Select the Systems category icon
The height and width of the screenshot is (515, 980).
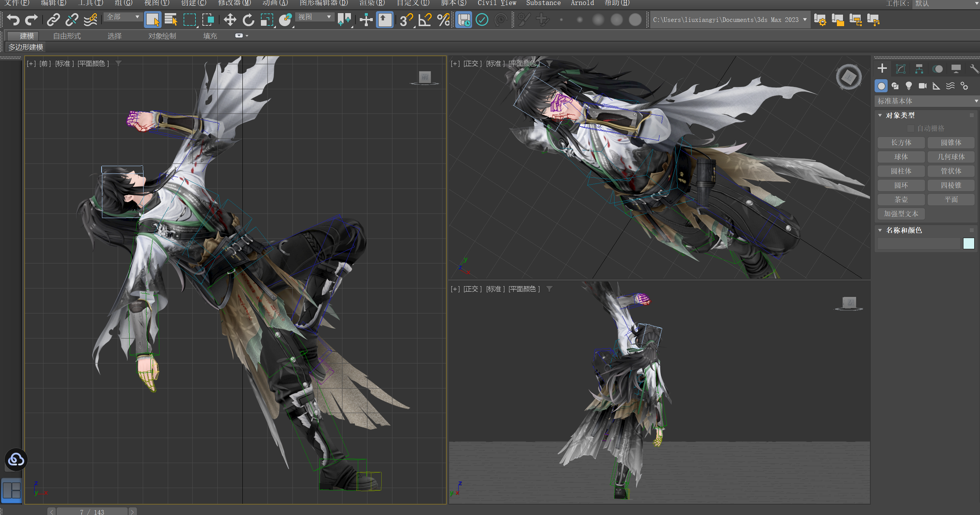click(x=964, y=86)
